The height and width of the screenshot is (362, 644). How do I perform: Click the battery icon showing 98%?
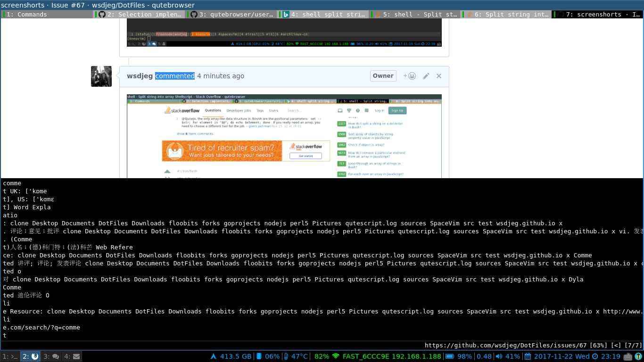[450, 356]
